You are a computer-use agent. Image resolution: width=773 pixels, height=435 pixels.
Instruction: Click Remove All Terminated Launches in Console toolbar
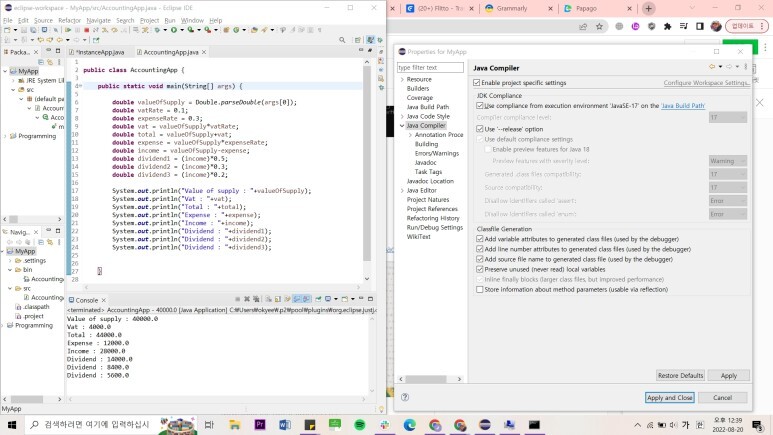[256, 299]
